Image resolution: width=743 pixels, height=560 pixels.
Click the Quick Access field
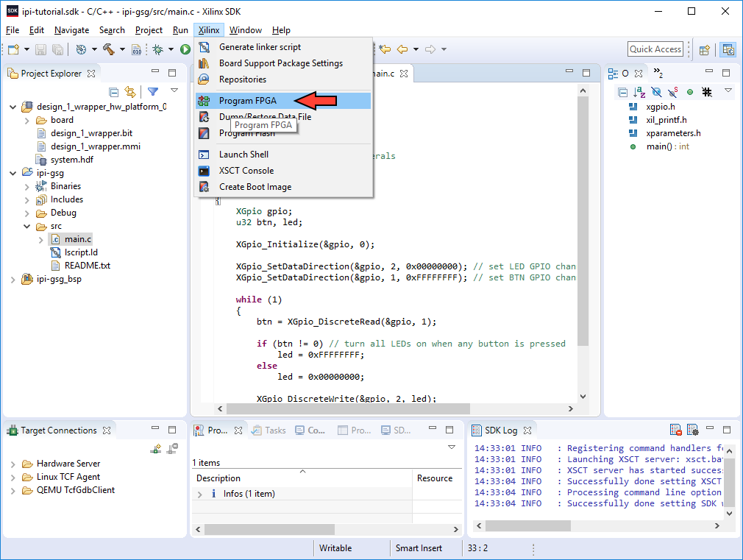tap(655, 49)
